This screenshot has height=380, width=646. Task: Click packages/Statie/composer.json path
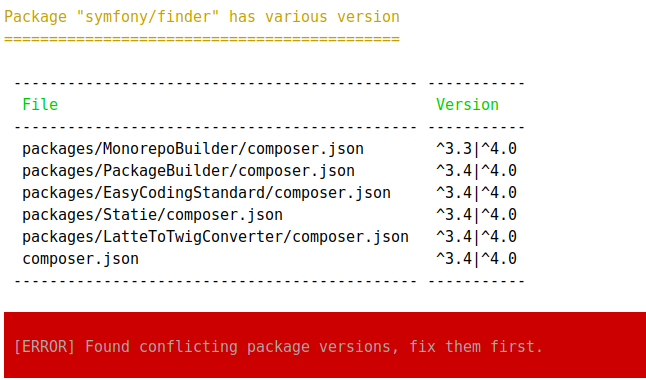point(152,215)
